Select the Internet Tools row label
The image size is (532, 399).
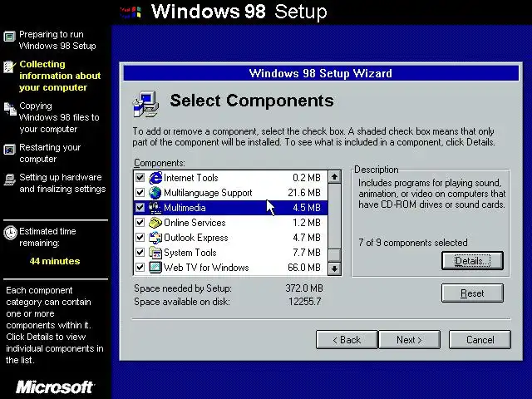(x=190, y=178)
